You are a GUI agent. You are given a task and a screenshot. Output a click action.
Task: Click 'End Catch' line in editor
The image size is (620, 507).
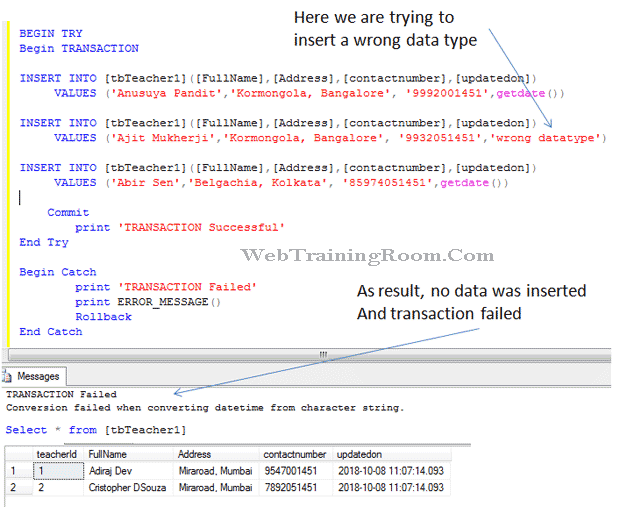tap(51, 331)
